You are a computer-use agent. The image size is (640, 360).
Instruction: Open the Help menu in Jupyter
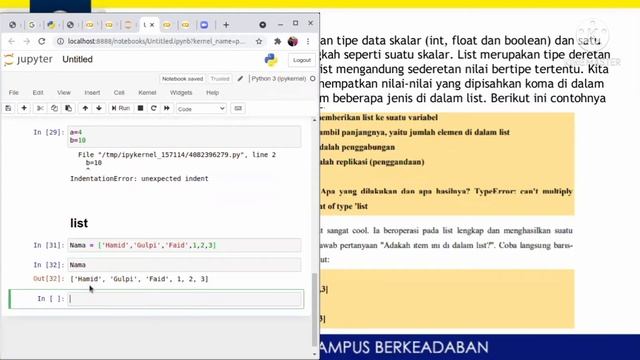pyautogui.click(x=212, y=93)
